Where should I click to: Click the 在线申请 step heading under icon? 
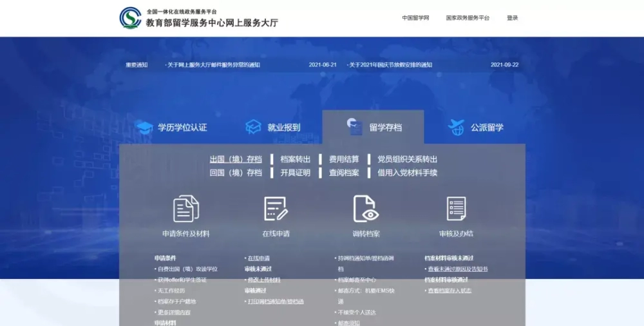276,233
